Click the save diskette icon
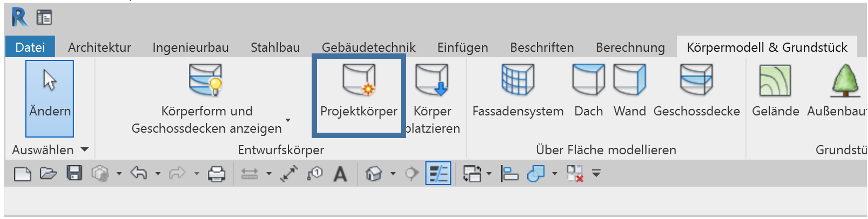The image size is (868, 219). coord(74,174)
